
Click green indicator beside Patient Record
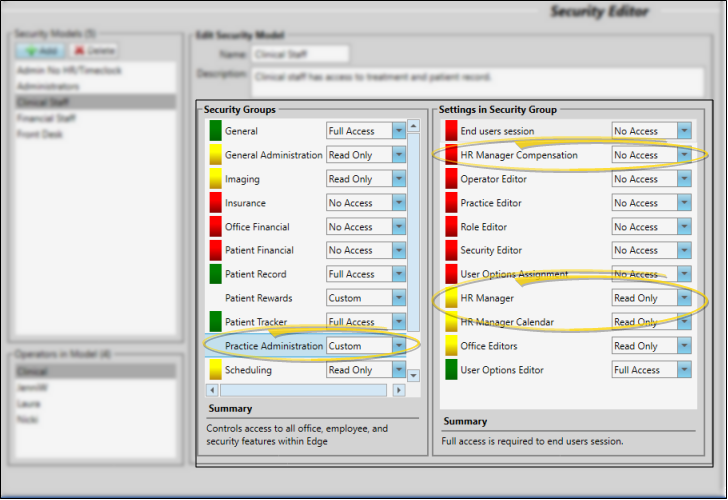[214, 274]
